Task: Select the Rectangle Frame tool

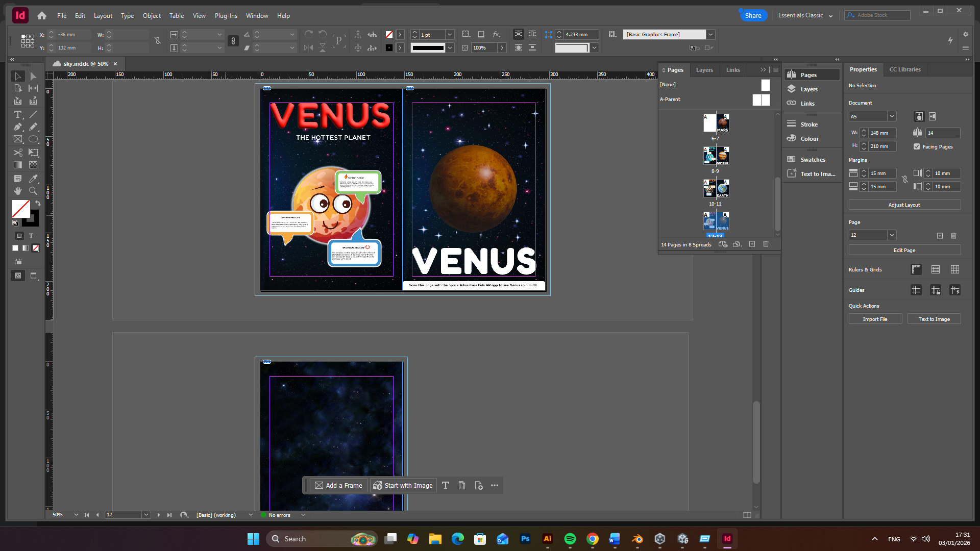Action: click(x=18, y=139)
